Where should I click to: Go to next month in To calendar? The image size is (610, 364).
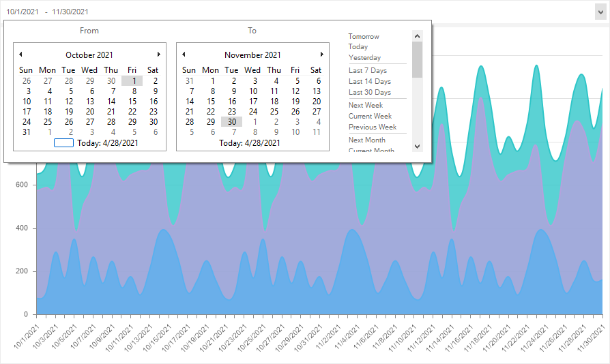[322, 55]
